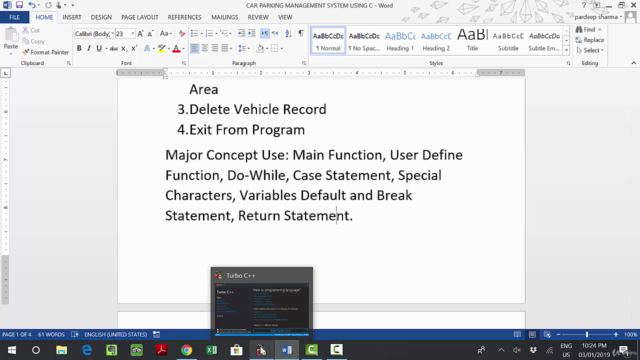
Task: Toggle italic formatting
Action: click(89, 49)
